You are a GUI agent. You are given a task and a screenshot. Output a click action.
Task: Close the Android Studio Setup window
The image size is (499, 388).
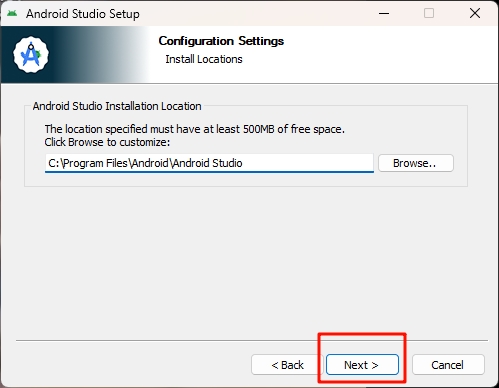[x=475, y=13]
